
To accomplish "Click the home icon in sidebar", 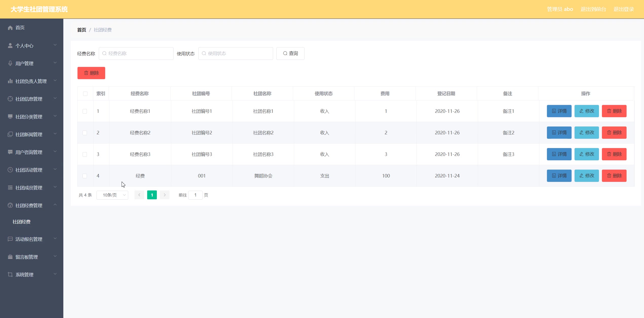I will [x=10, y=28].
